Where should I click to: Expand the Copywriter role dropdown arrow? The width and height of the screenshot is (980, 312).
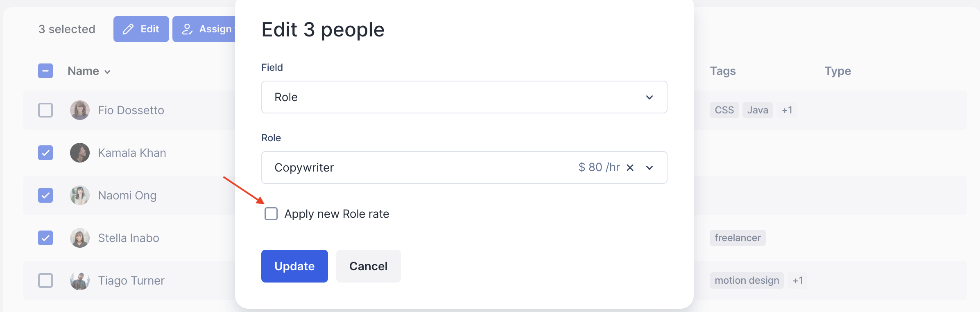(650, 167)
